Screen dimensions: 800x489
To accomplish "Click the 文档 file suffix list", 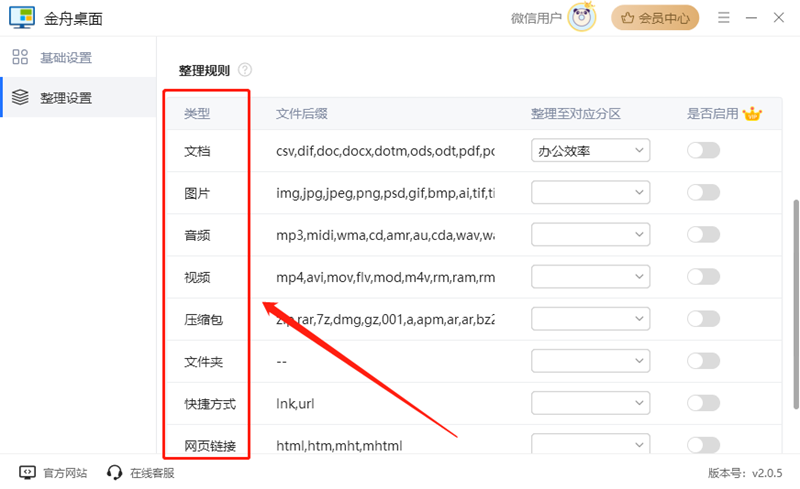I will (385, 151).
